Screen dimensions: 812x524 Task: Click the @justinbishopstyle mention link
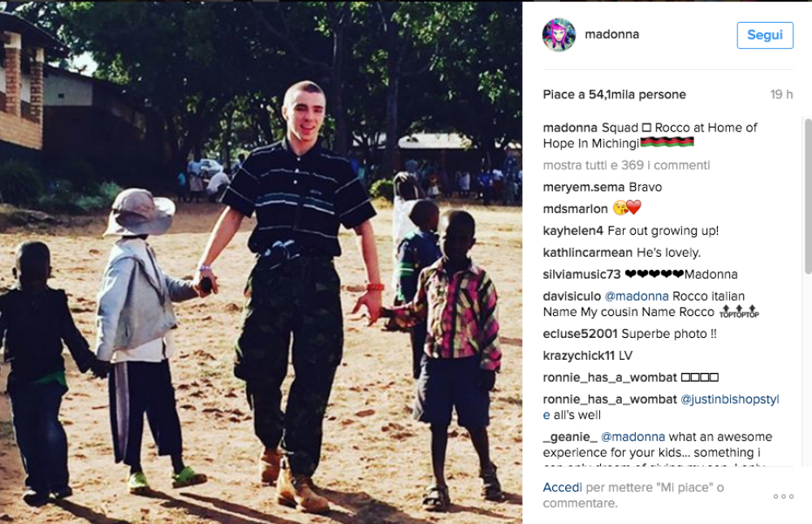coord(729,400)
